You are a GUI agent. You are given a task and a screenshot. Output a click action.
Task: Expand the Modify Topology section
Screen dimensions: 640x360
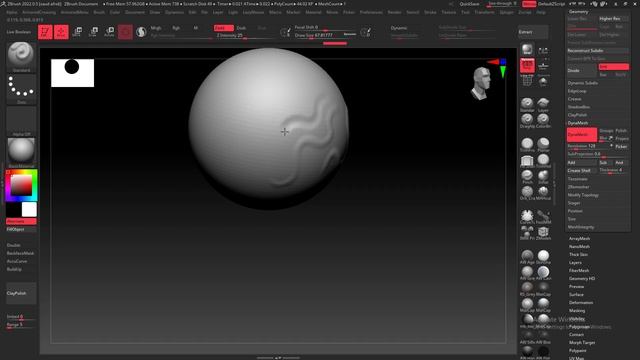tap(583, 195)
